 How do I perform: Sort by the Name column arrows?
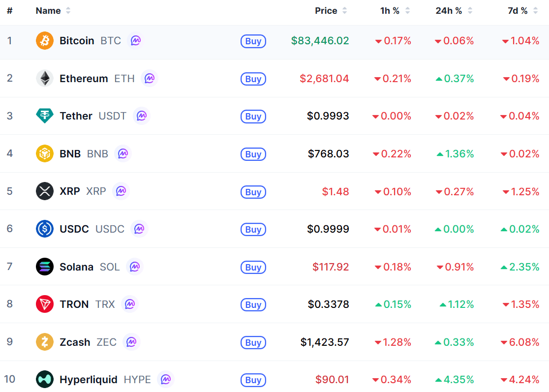[68, 11]
